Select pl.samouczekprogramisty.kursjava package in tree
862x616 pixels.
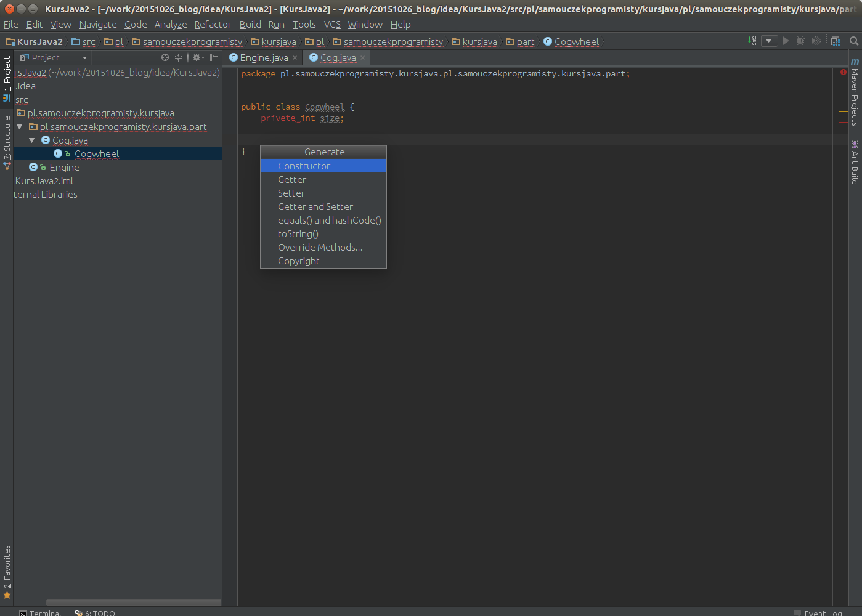coord(100,113)
